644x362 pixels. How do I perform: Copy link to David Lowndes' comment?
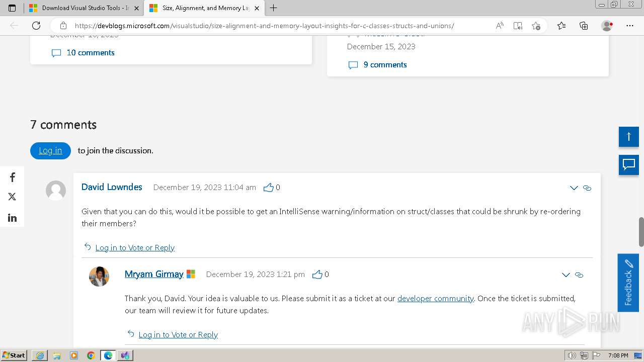tap(587, 188)
